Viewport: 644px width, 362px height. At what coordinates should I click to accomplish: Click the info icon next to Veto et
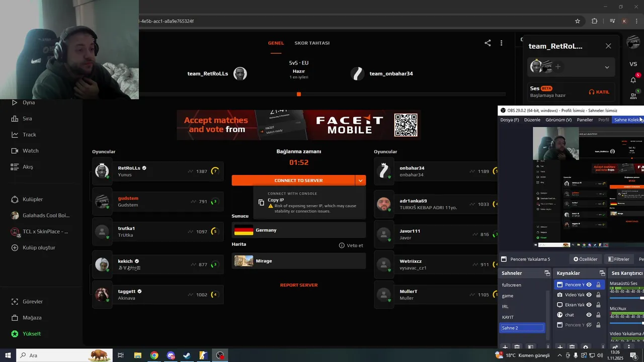342,245
